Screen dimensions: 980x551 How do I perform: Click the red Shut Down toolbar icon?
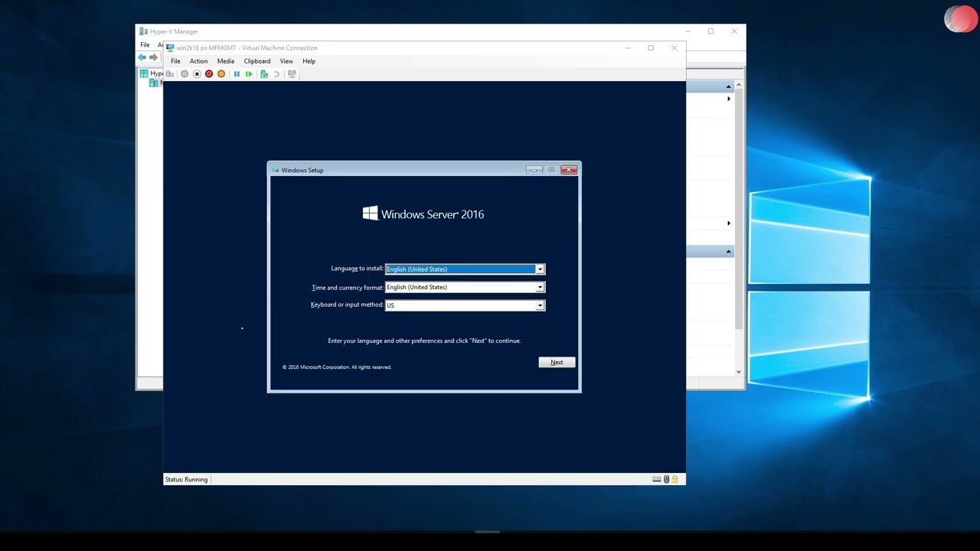(209, 74)
